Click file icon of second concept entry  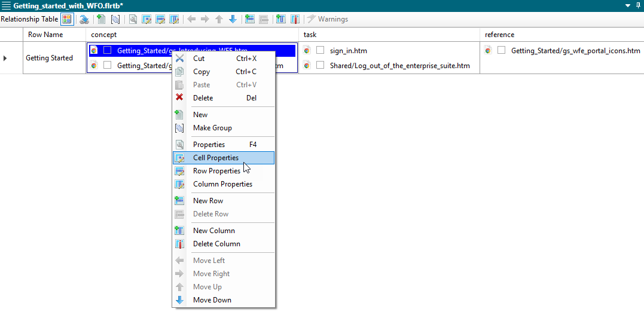[94, 65]
